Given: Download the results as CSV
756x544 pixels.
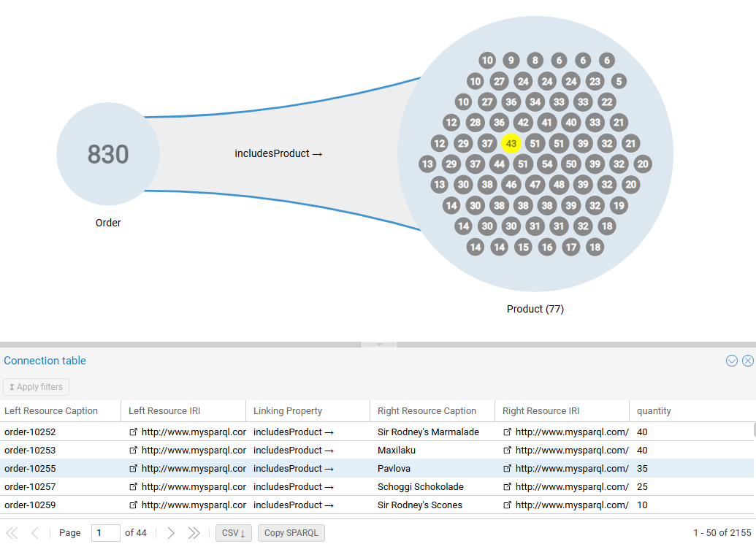Looking at the screenshot, I should 233,532.
